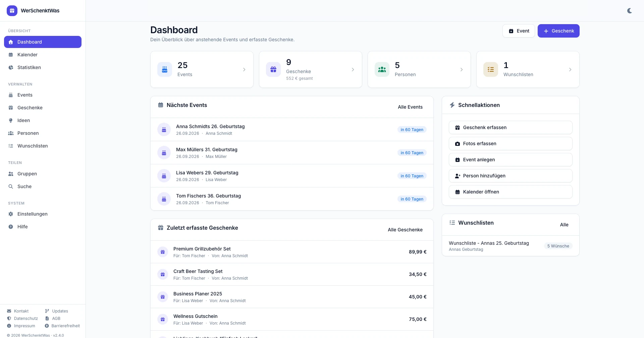
Task: Click the add-user icon on Person hinzufügen
Action: (458, 176)
